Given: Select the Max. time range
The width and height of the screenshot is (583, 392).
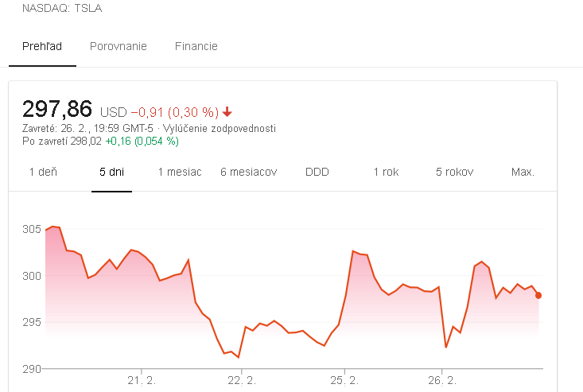Looking at the screenshot, I should [523, 172].
